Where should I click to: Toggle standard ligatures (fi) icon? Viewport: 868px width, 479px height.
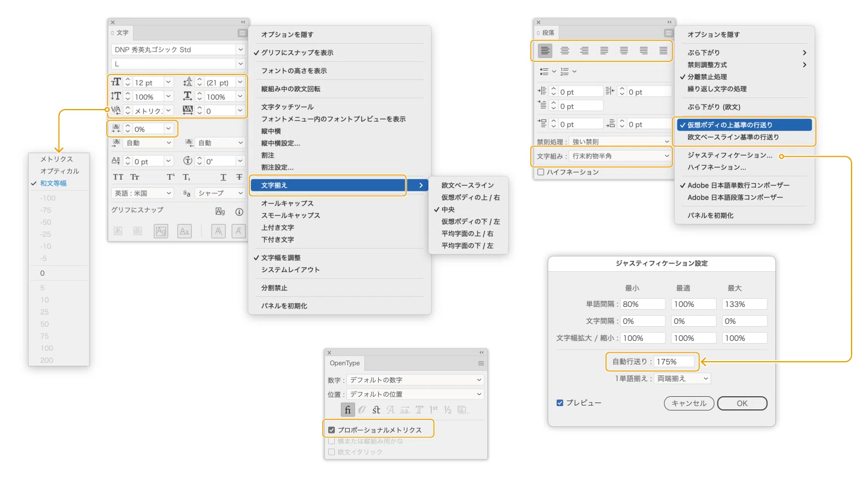347,410
